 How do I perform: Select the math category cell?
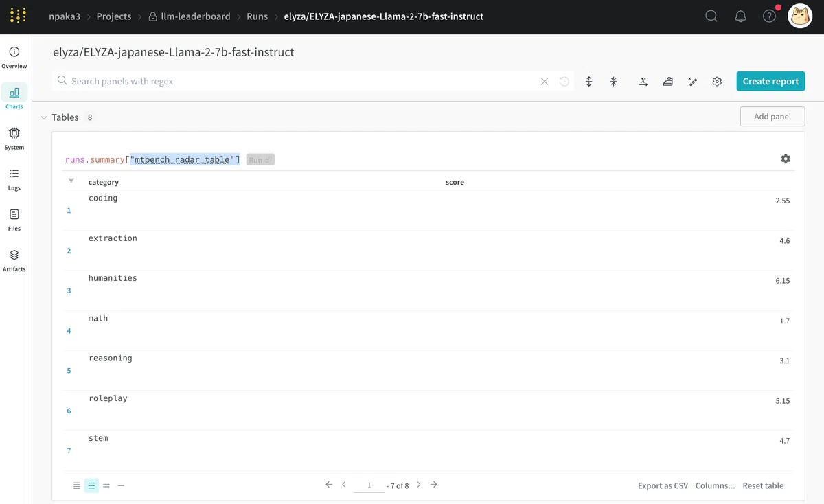coord(98,318)
